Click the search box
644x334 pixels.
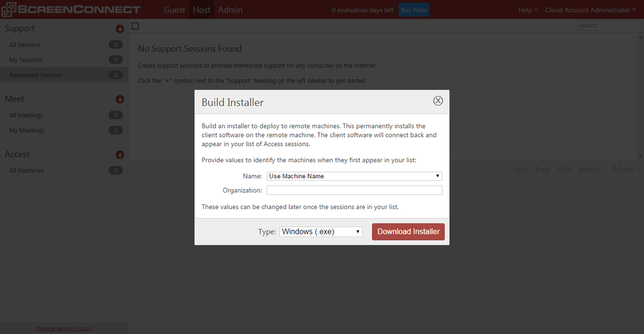pos(610,25)
